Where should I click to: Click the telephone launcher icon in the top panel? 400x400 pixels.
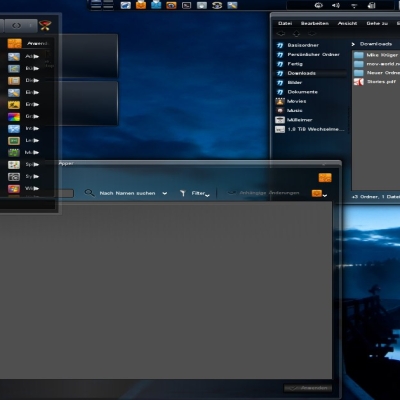point(217,5)
